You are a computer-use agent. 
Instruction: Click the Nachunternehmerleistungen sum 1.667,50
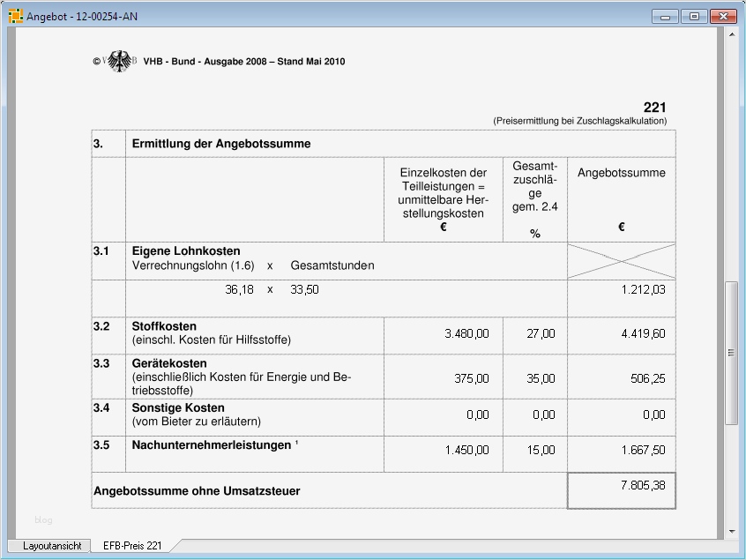tap(643, 450)
